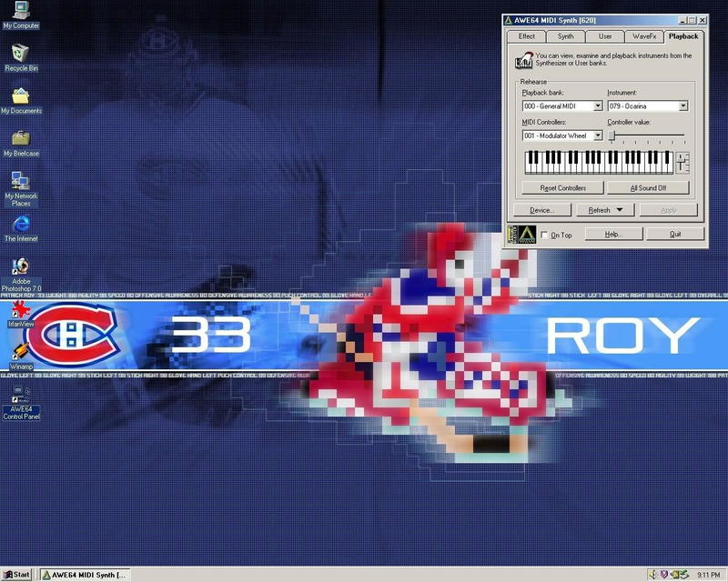Screen dimensions: 728x582
Task: Click the yellow-green tray icon beside the shield
Action: click(x=674, y=575)
